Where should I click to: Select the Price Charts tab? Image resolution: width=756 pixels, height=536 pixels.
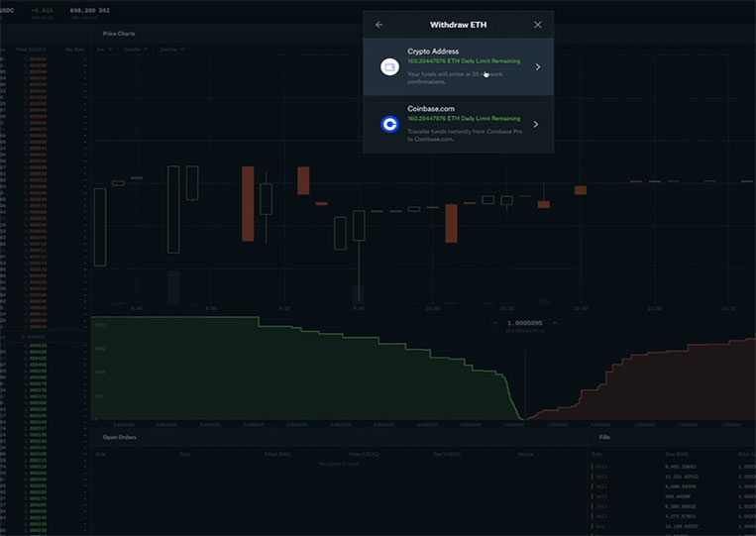tap(119, 34)
